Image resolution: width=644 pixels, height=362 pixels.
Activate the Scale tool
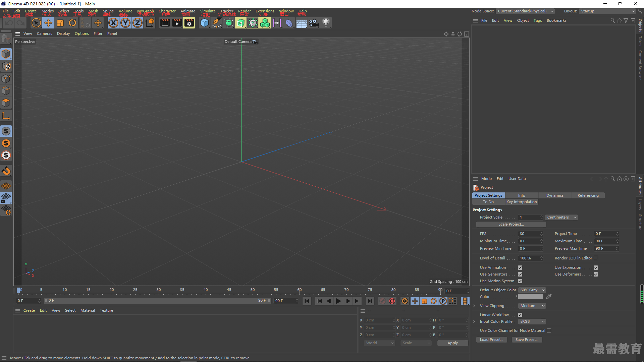[60, 23]
